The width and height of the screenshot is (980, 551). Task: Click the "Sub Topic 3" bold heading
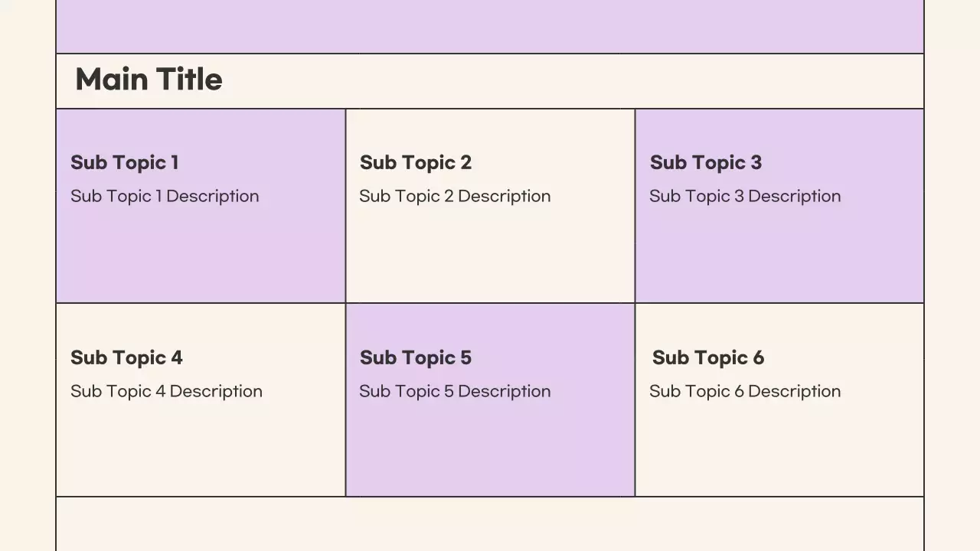[x=705, y=162]
